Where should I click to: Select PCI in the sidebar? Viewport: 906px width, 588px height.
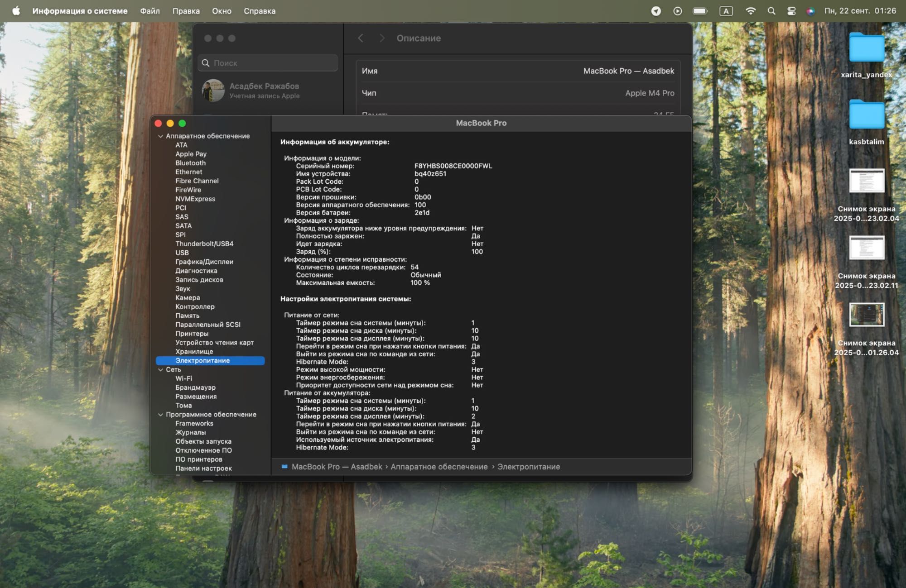coord(181,208)
